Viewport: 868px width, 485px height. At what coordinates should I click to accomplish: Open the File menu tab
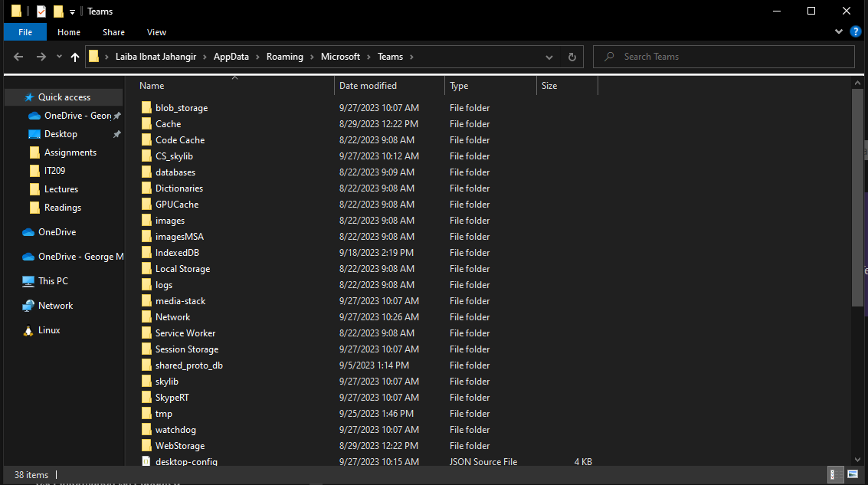pos(25,32)
